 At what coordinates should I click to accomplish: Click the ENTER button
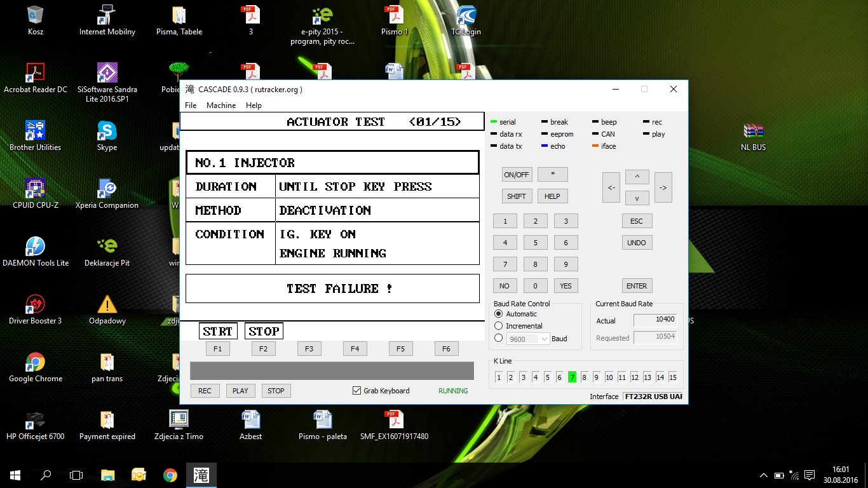637,286
